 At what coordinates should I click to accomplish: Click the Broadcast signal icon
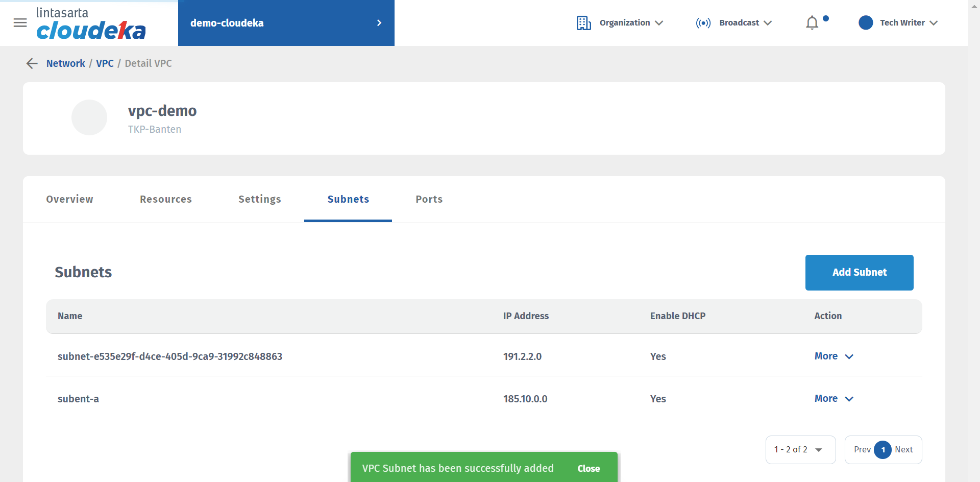703,23
